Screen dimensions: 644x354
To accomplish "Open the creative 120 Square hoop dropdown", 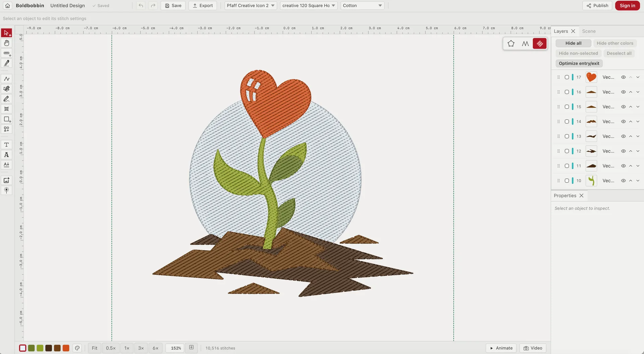I will (309, 6).
